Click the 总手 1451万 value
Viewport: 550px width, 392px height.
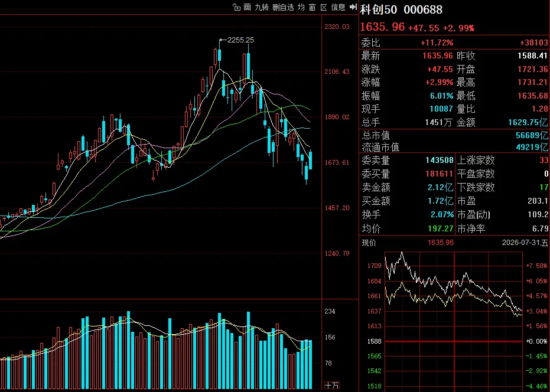(x=438, y=122)
